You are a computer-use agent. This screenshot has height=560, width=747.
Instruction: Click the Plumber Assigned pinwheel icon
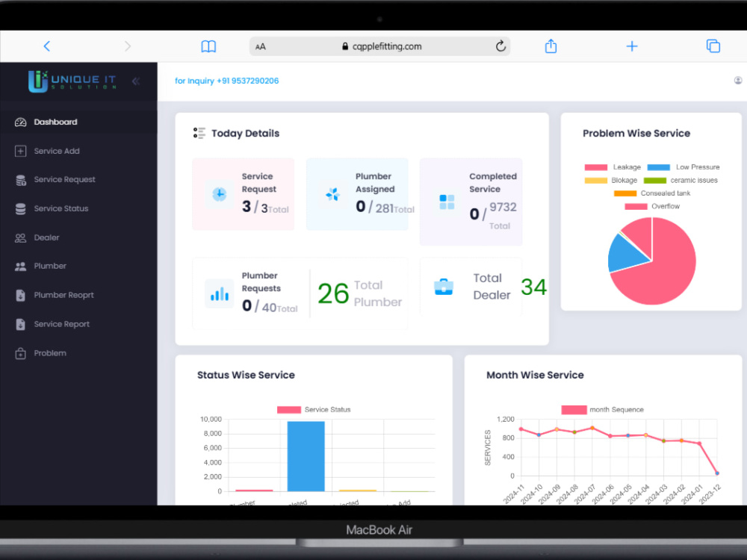[332, 194]
